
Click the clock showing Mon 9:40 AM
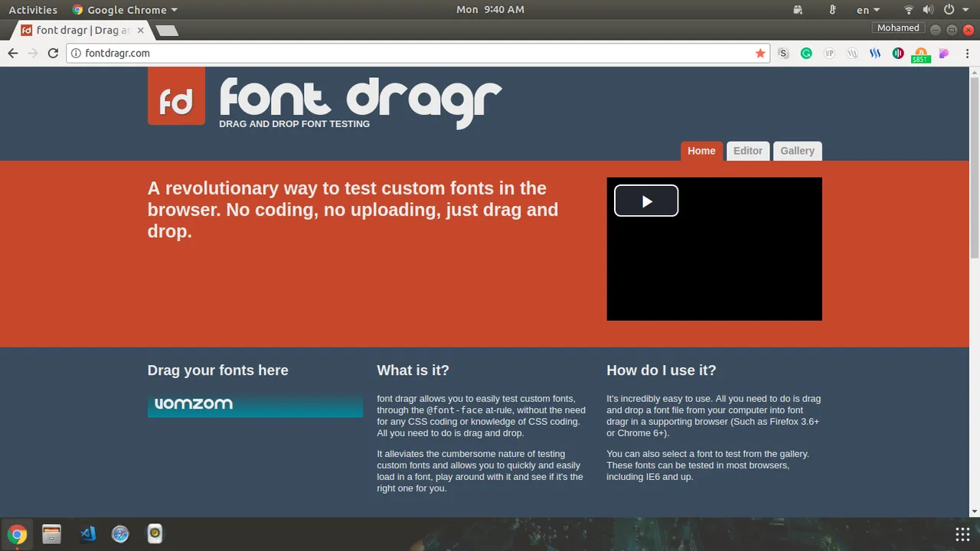[x=490, y=9]
